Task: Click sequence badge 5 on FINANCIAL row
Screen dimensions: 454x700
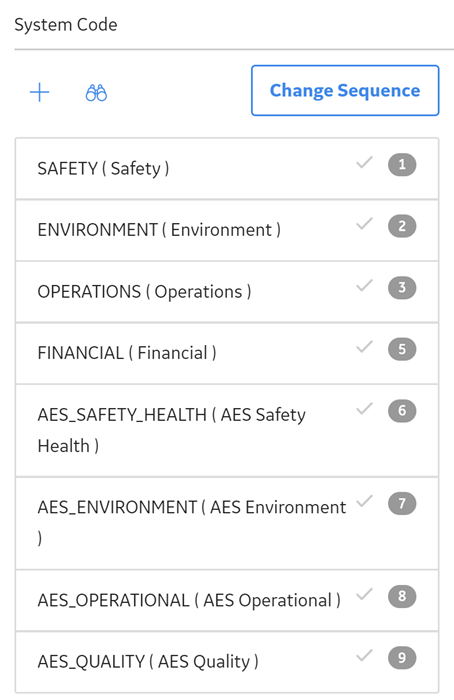Action: coord(402,349)
